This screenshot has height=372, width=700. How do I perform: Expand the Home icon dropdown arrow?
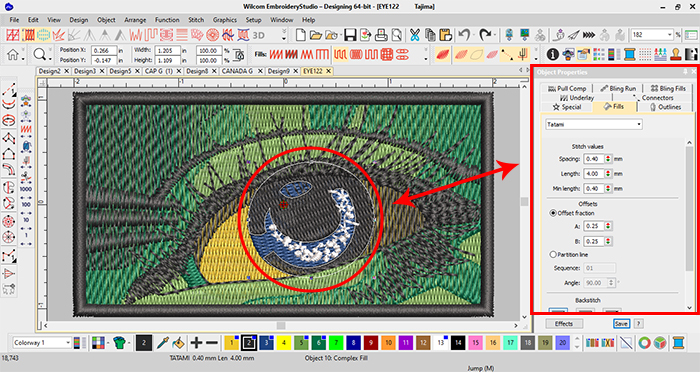[23, 59]
